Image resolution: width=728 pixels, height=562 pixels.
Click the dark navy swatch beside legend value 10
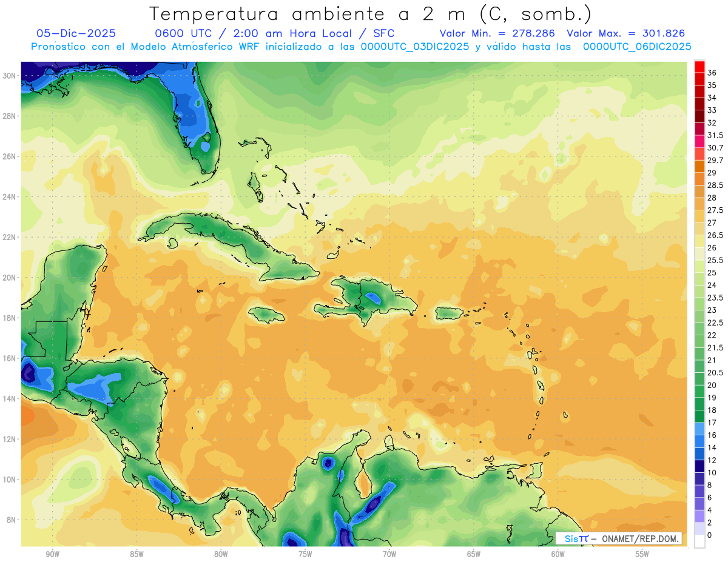point(699,467)
